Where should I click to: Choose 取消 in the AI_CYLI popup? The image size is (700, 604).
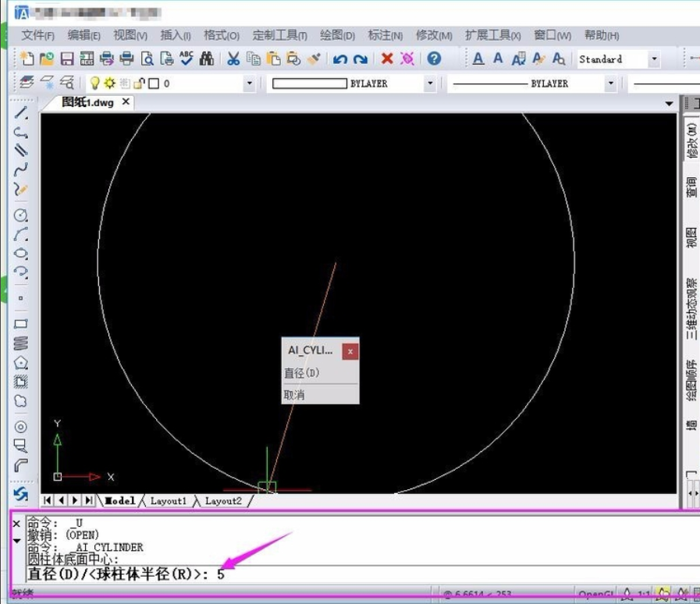294,395
